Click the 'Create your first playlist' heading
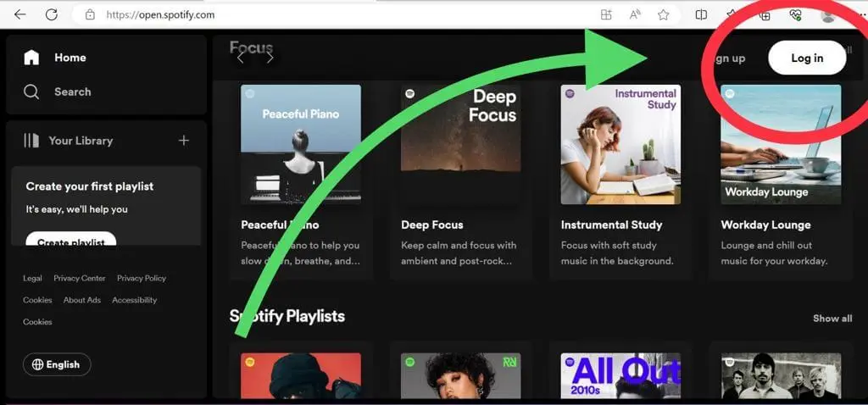This screenshot has height=405, width=868. 90,186
